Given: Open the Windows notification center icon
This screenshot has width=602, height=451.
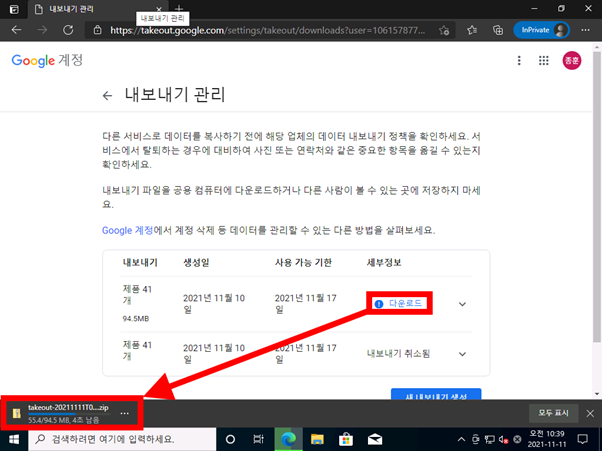Looking at the screenshot, I should pos(582,439).
